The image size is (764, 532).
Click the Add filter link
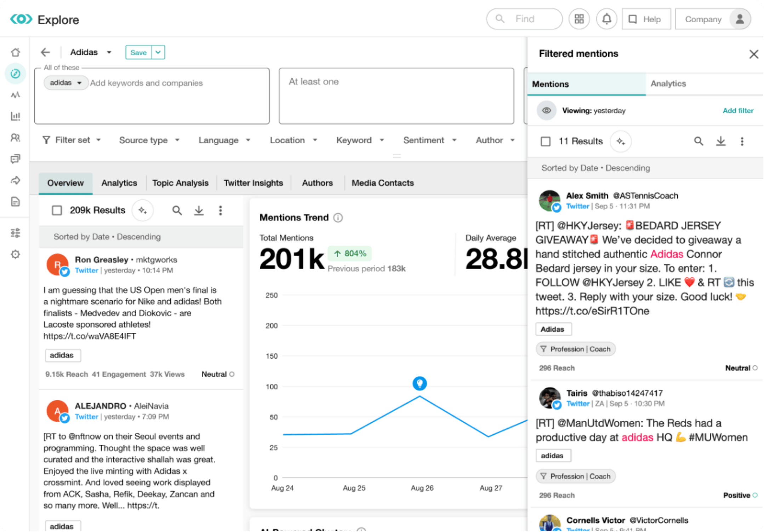738,111
